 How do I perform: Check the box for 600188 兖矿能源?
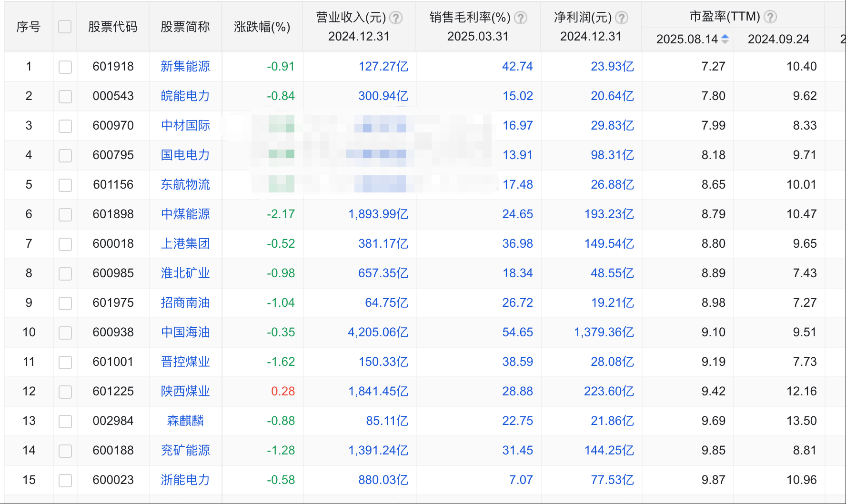[x=65, y=451]
